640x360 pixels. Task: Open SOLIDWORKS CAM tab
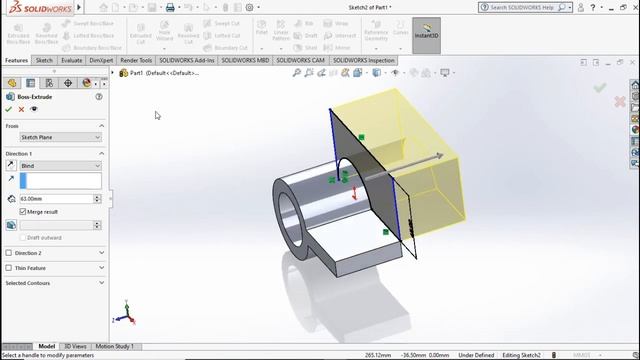tap(300, 60)
